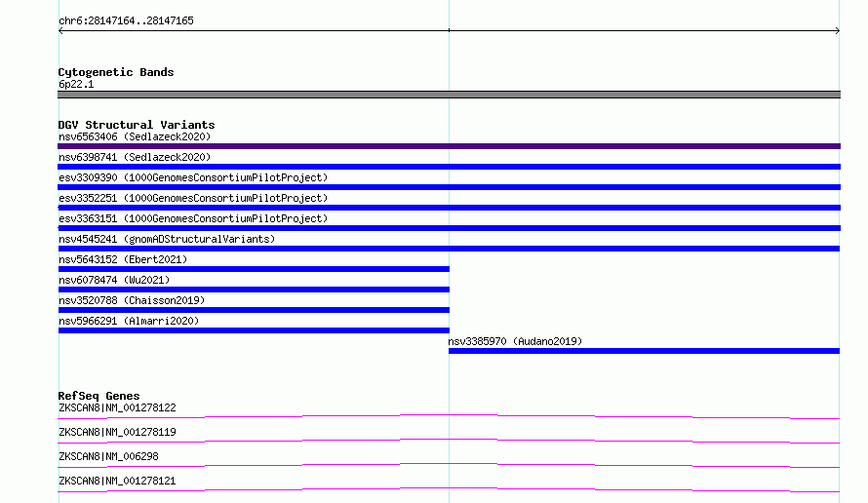The height and width of the screenshot is (503, 868).
Task: Click the blue nsv5966291 variant bar
Action: tap(254, 330)
